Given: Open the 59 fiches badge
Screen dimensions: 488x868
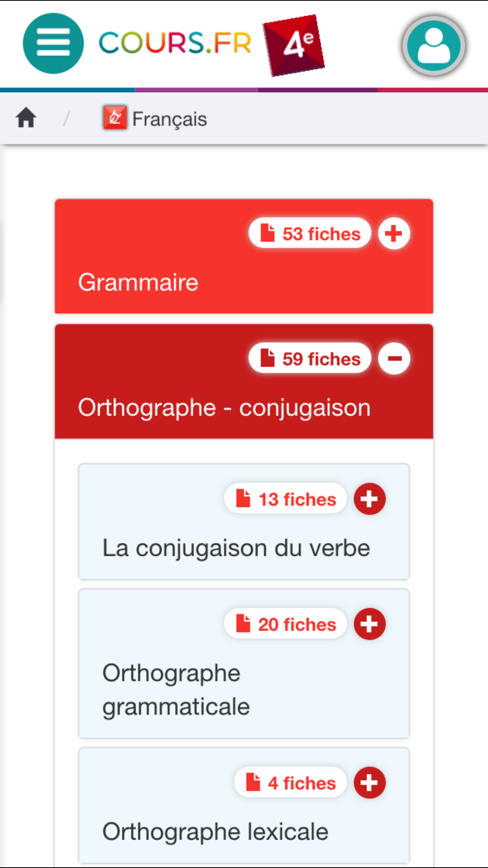Looking at the screenshot, I should pos(310,359).
